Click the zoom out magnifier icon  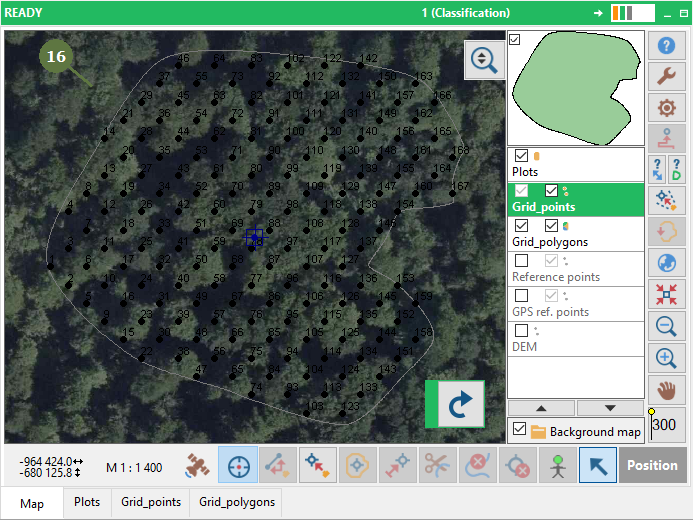pos(665,326)
